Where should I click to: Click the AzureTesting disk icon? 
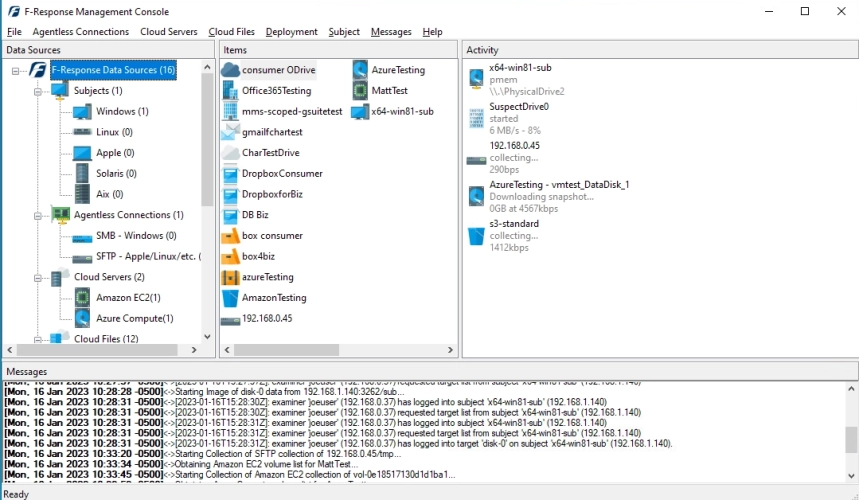(x=360, y=70)
